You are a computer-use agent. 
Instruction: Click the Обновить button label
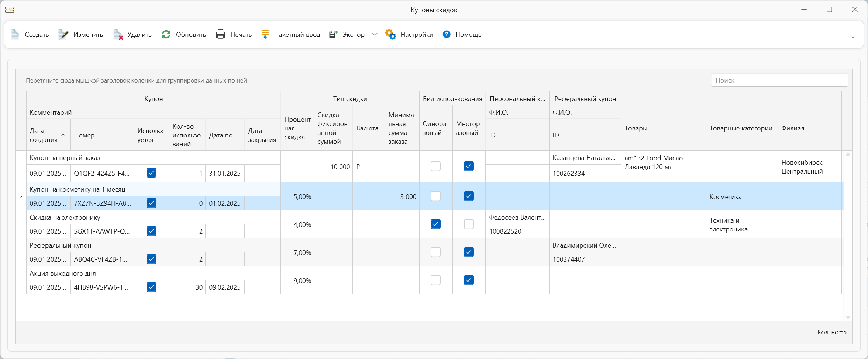click(x=191, y=35)
